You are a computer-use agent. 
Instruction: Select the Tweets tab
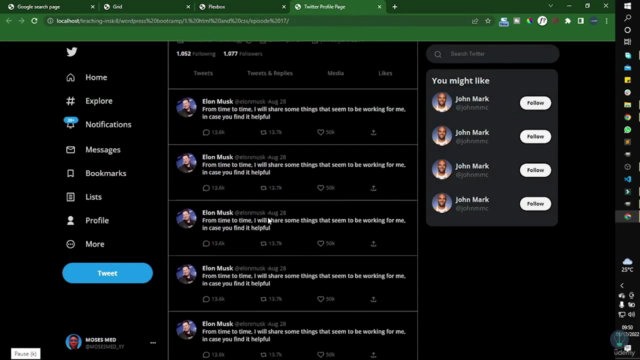click(x=203, y=73)
